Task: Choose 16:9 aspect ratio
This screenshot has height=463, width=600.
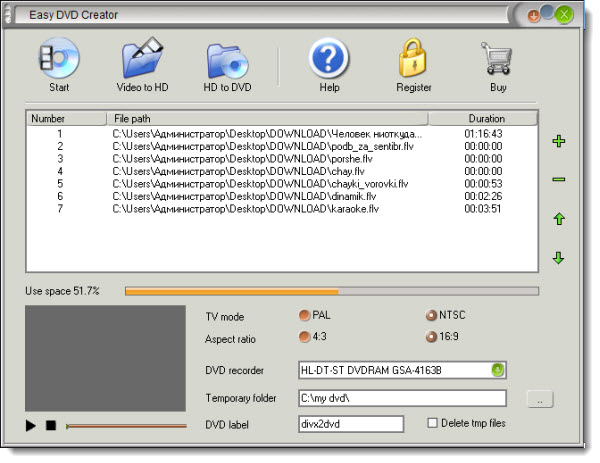Action: 431,337
